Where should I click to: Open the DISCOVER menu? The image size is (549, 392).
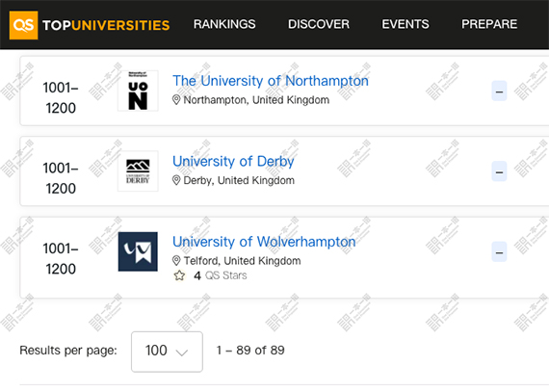pyautogui.click(x=319, y=24)
